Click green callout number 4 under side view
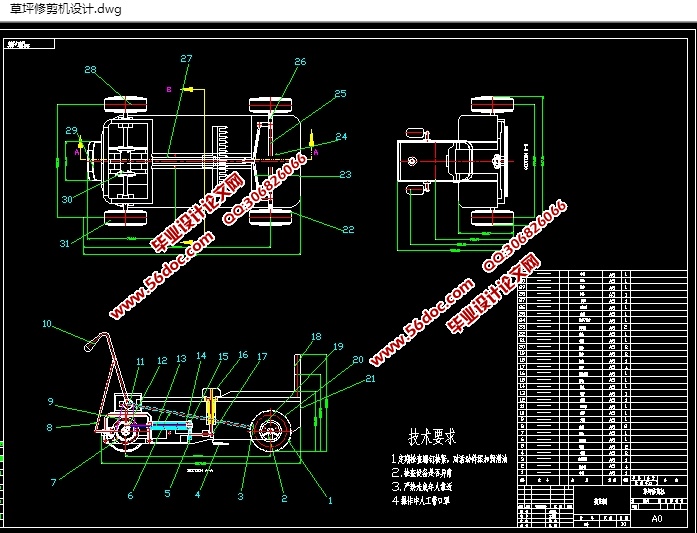The width and height of the screenshot is (697, 533). tap(198, 494)
